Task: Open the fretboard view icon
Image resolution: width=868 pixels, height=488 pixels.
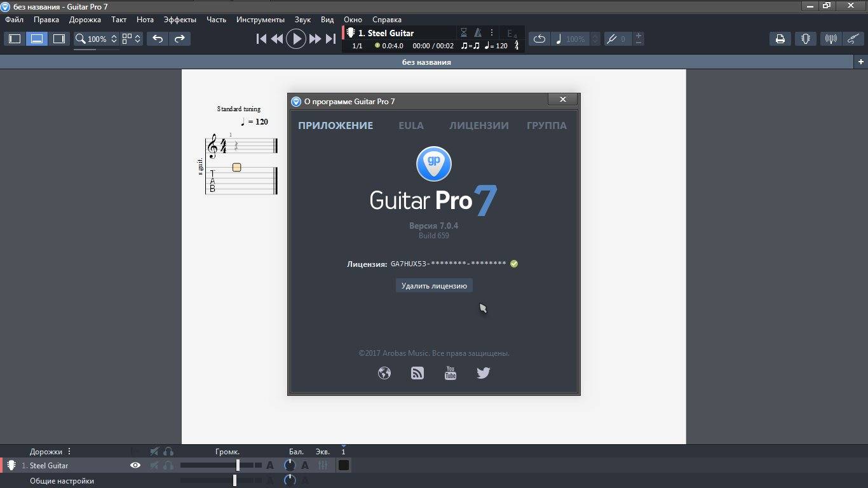Action: [x=805, y=39]
